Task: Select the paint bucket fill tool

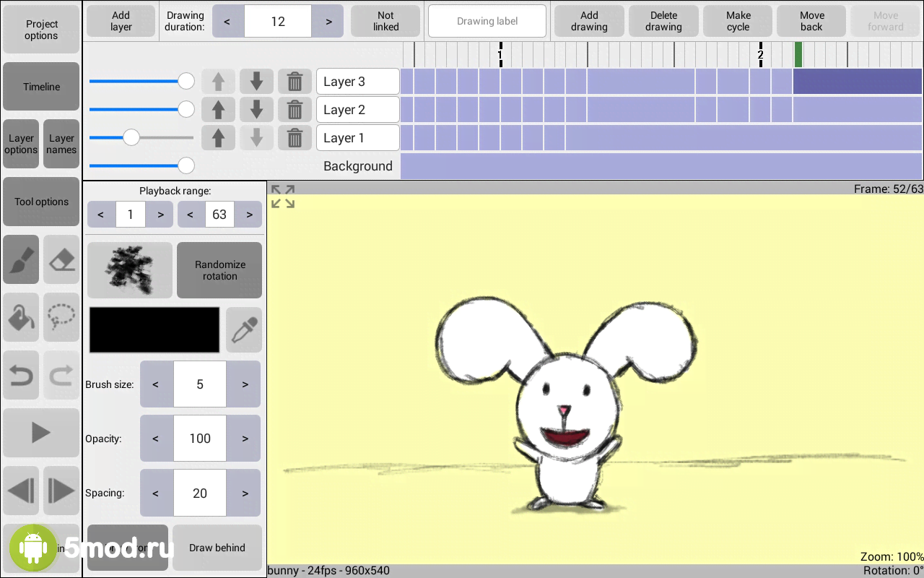Action: click(x=21, y=317)
